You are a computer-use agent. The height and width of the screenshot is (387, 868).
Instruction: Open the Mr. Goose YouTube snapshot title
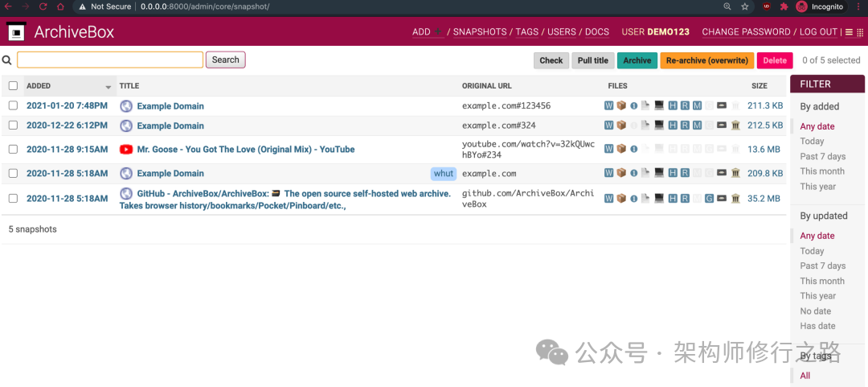(x=246, y=149)
